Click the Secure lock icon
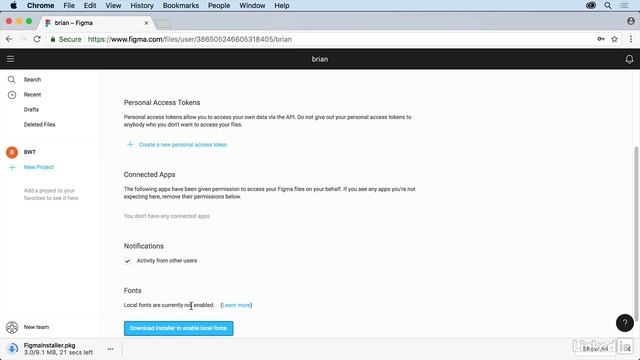 point(53,40)
